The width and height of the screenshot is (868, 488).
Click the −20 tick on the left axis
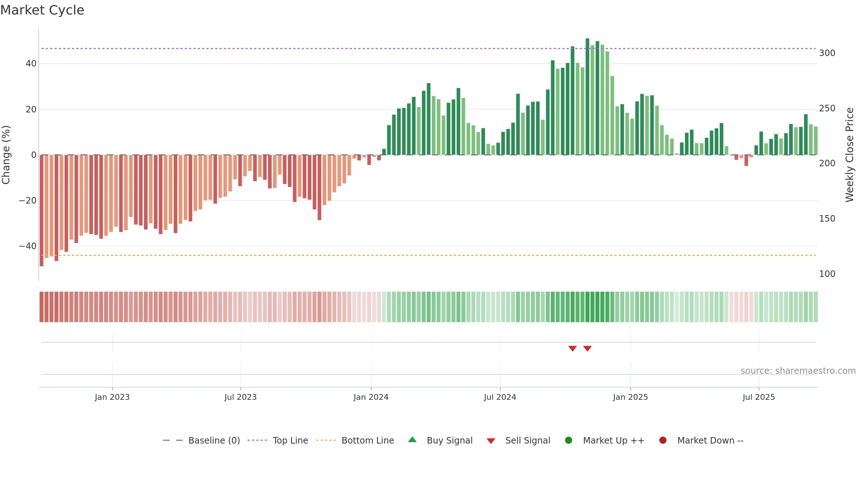pyautogui.click(x=28, y=201)
